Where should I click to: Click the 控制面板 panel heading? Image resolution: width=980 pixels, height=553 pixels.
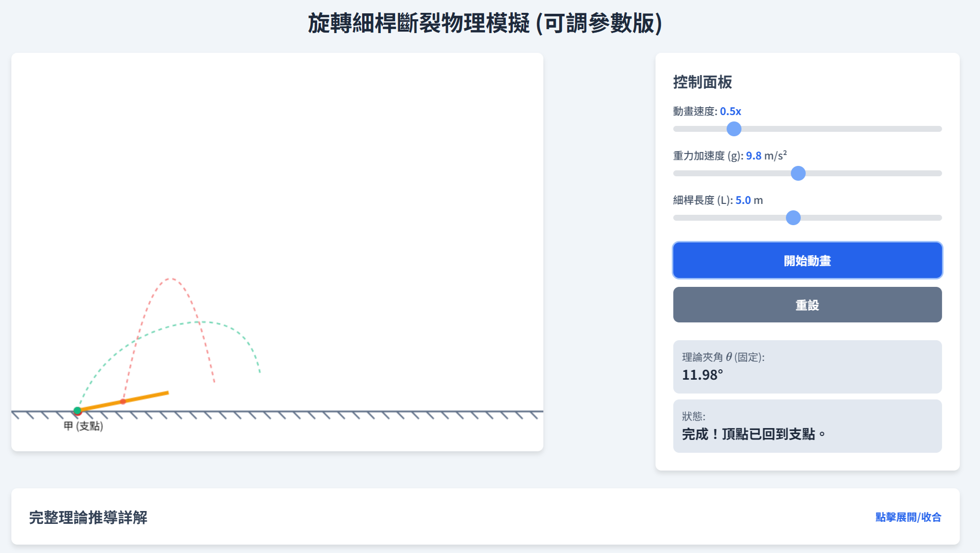702,83
